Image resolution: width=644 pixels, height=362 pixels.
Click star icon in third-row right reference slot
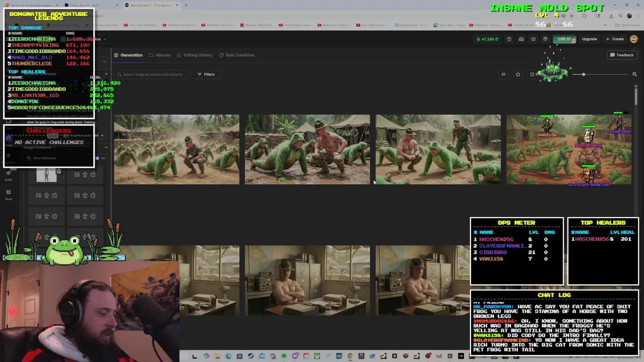tap(85, 216)
